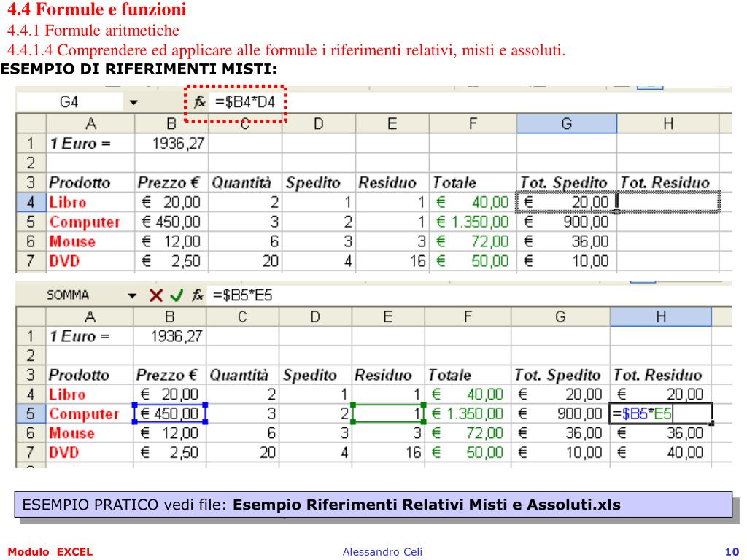Image resolution: width=747 pixels, height=560 pixels.
Task: Click the '4.4.1 Formule aritmetiche' subheading
Action: coord(93,30)
